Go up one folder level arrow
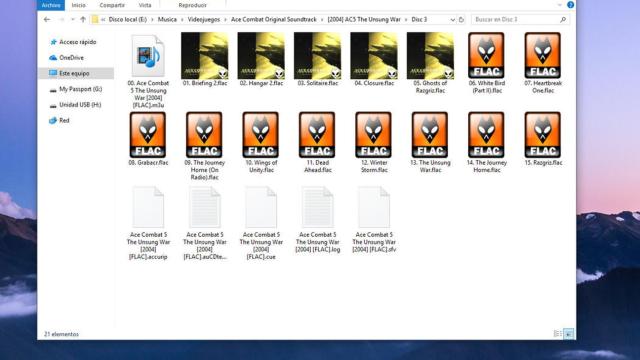The width and height of the screenshot is (640, 360). 83,19
